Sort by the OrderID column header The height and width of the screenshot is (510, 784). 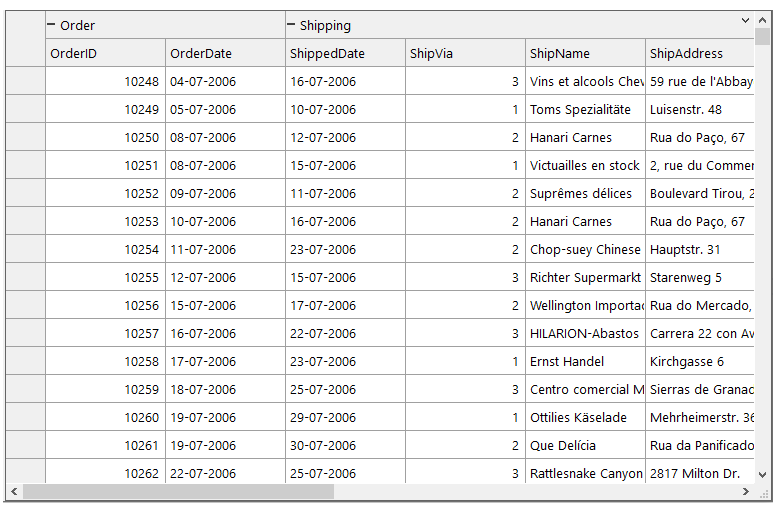point(105,54)
